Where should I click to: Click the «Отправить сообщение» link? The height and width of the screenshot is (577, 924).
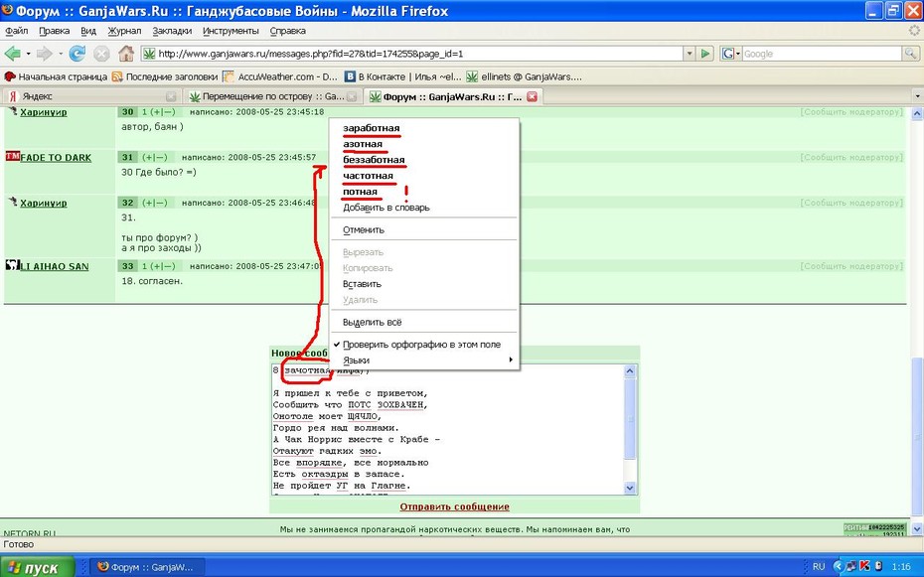pos(454,506)
